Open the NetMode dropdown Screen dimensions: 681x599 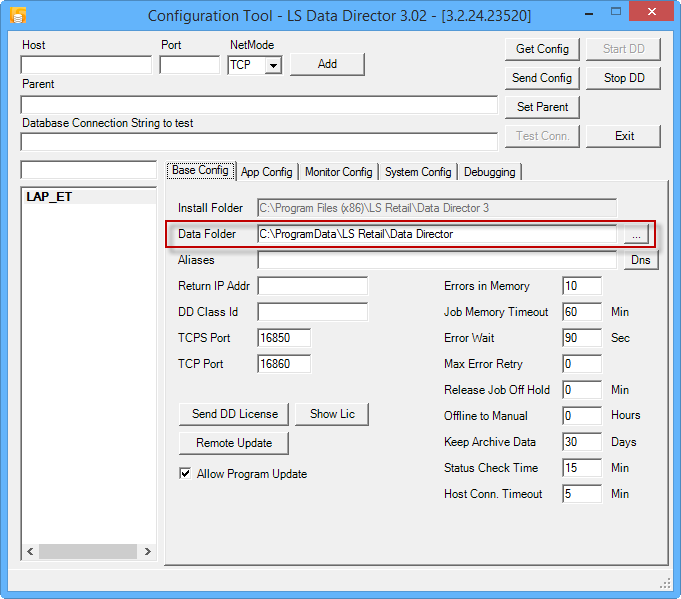point(273,65)
